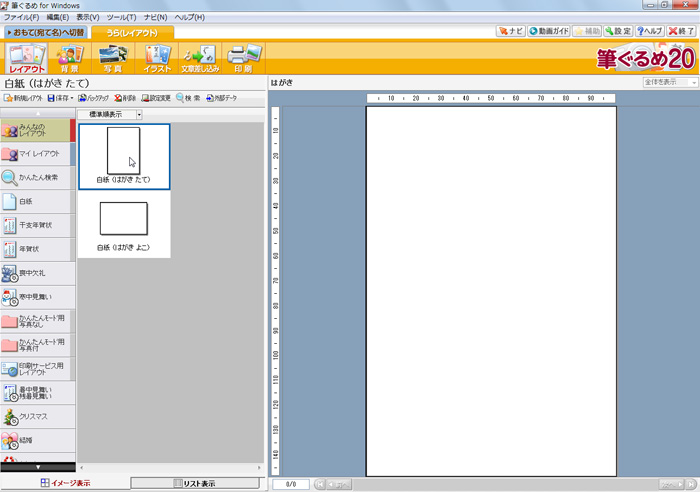Click the 印刷 print icon

coord(243,59)
